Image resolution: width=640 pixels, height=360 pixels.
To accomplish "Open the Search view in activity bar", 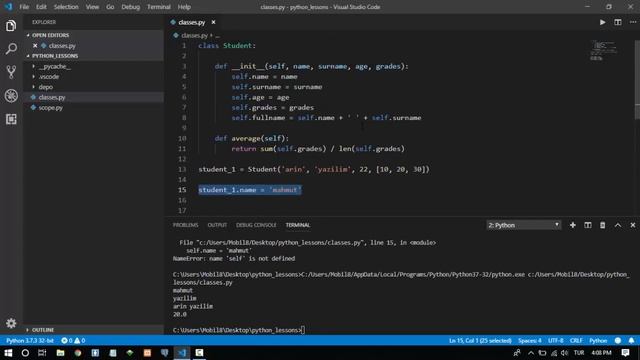I will tap(11, 49).
